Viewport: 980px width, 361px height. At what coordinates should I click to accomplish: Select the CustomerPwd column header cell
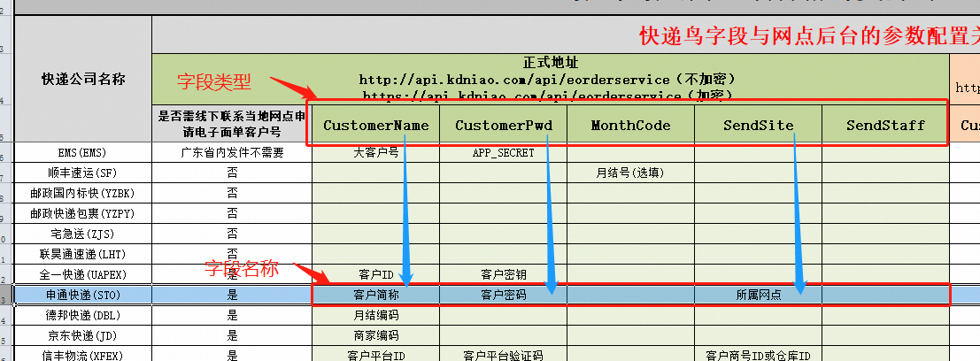point(503,125)
